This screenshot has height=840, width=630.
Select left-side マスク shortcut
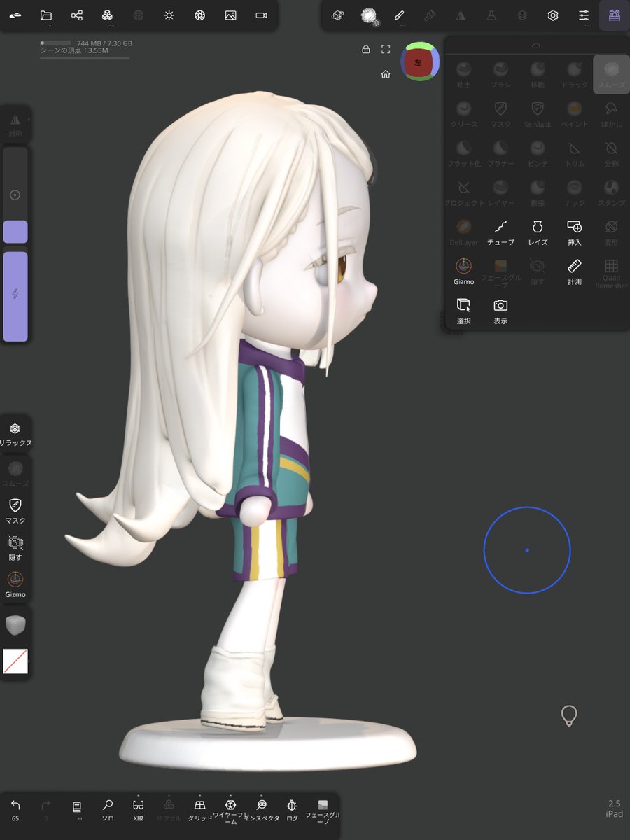(15, 511)
